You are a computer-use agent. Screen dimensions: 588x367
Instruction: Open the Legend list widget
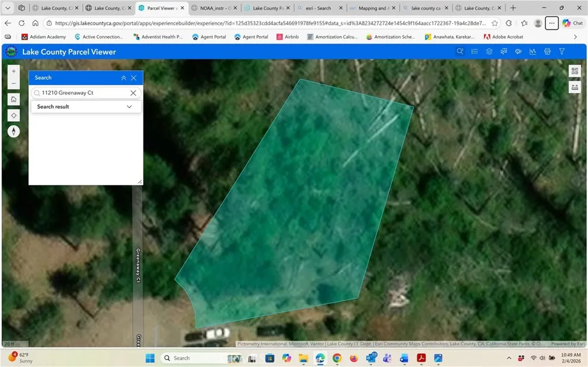point(475,52)
